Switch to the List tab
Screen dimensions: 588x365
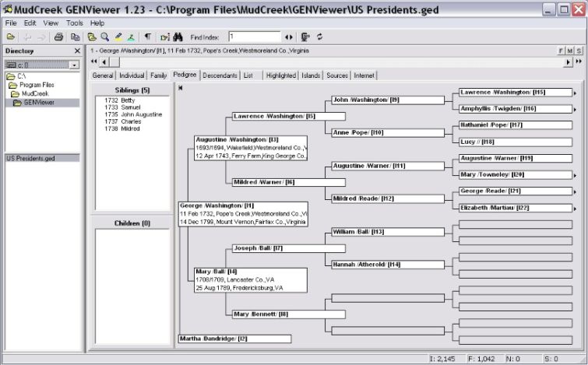coord(248,75)
